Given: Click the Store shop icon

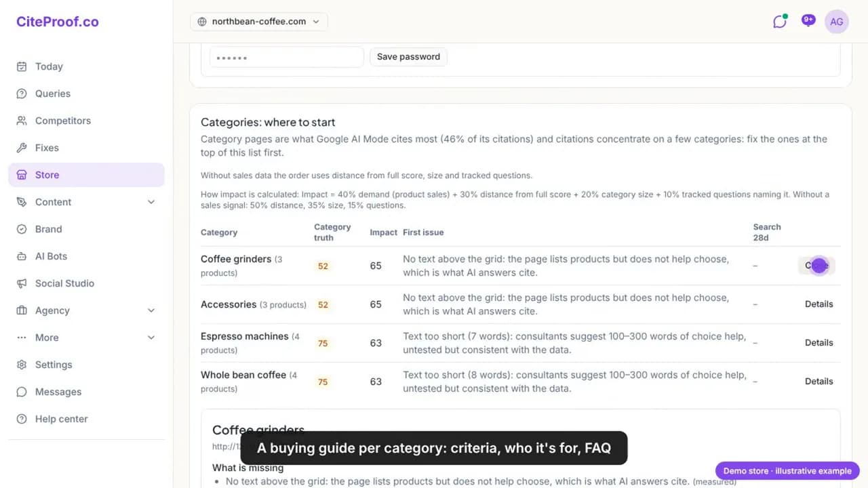Looking at the screenshot, I should (x=22, y=175).
